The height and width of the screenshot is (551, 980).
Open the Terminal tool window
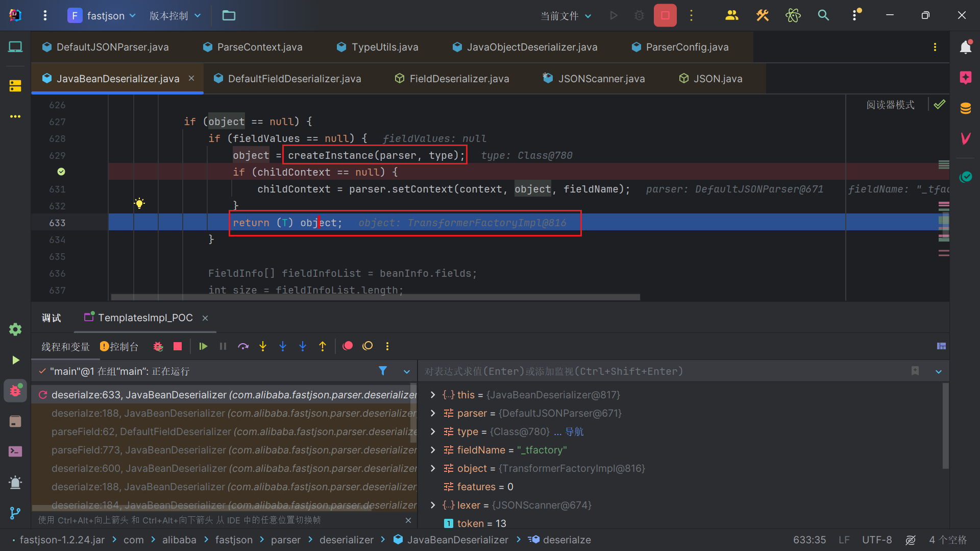pos(15,451)
